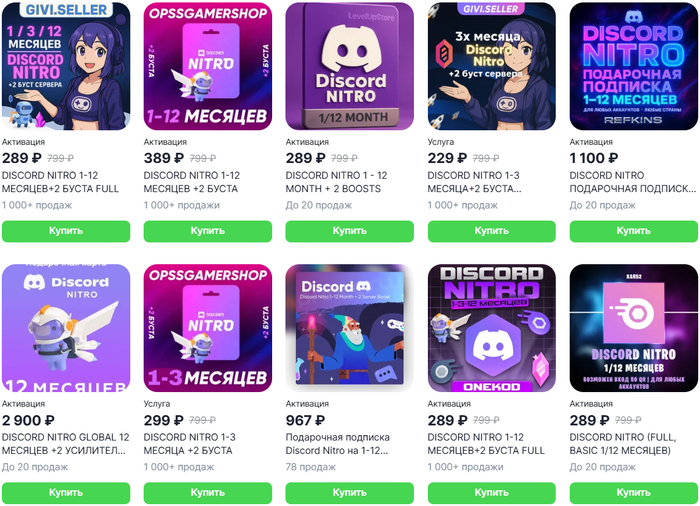Open REFKINS neon Discord Nitro image

(x=633, y=66)
